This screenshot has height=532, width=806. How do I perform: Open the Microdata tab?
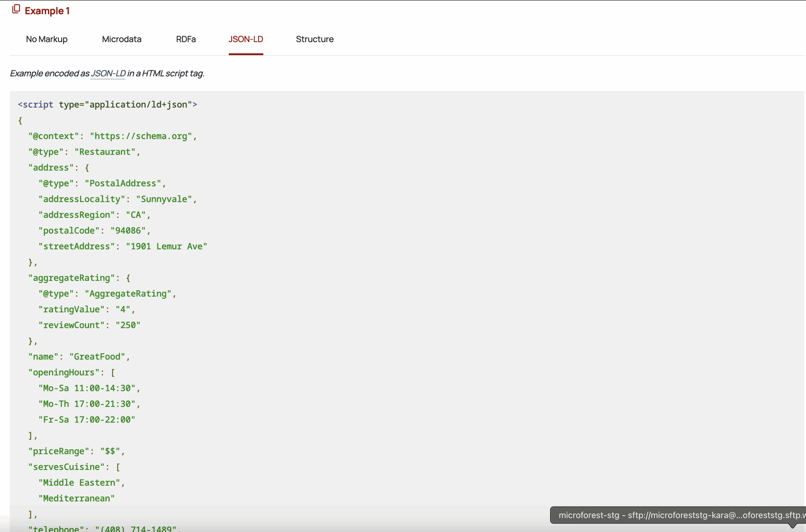(122, 39)
